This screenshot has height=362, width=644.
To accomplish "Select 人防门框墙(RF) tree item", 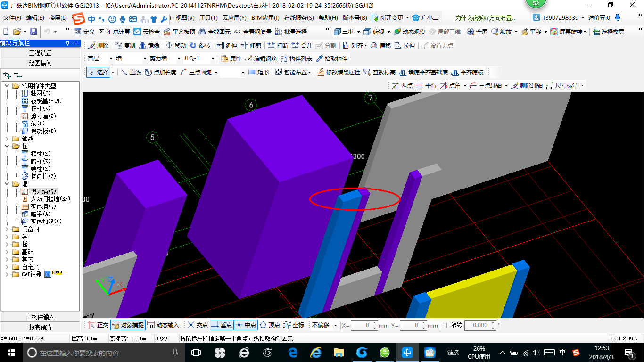I will pos(50,199).
